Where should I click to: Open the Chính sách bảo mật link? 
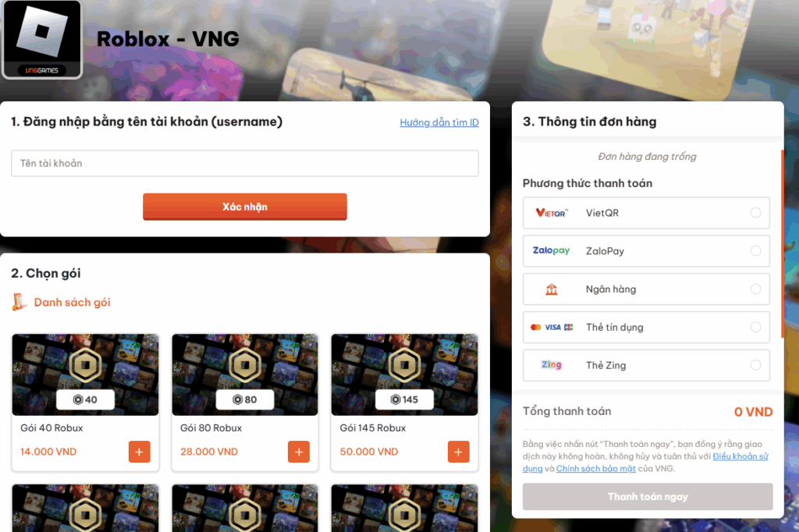[595, 468]
